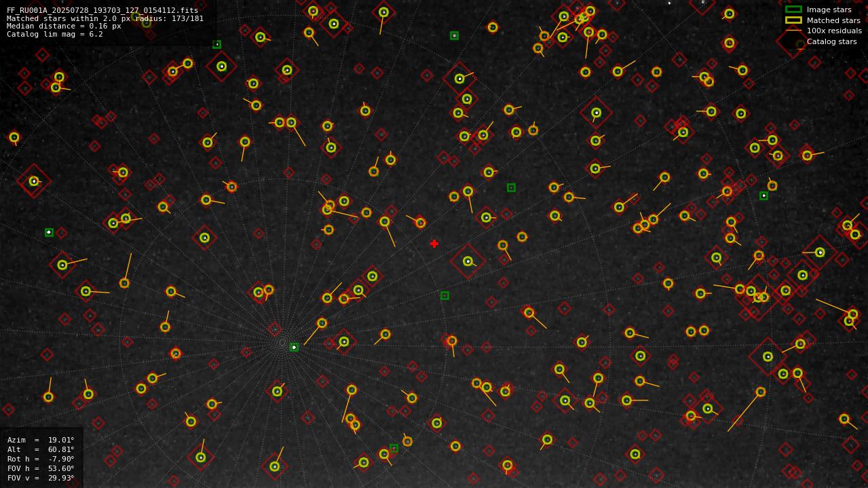Click the 'FOV h = 53.60°' readout

click(x=41, y=468)
